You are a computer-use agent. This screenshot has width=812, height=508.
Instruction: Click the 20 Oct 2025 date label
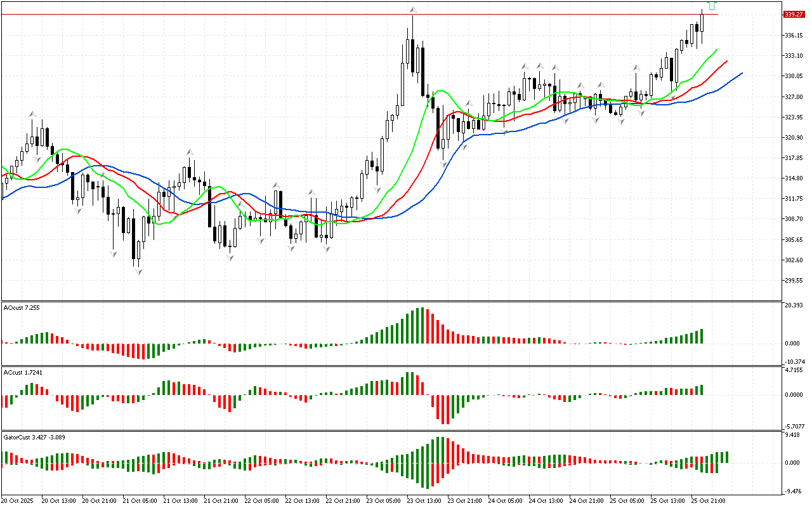pos(18,501)
